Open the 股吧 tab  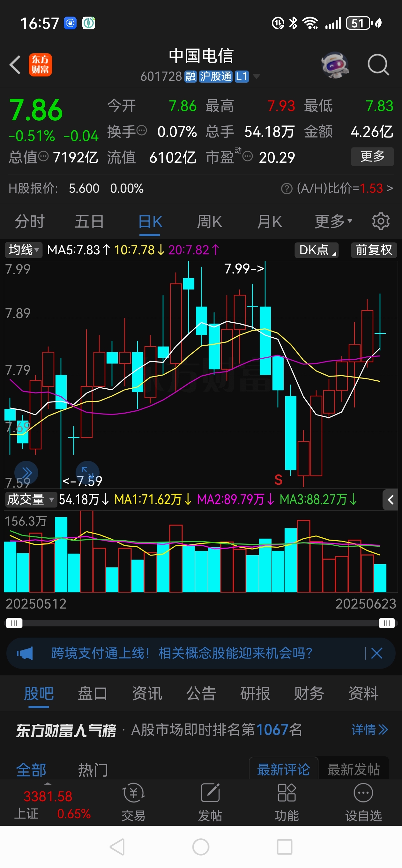click(x=39, y=693)
